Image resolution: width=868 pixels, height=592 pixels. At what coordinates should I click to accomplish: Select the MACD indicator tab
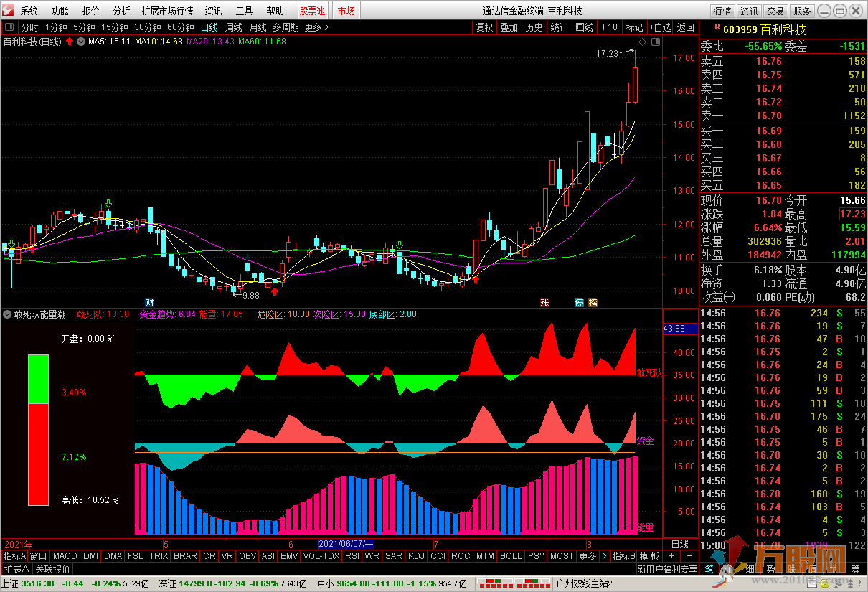coord(65,556)
